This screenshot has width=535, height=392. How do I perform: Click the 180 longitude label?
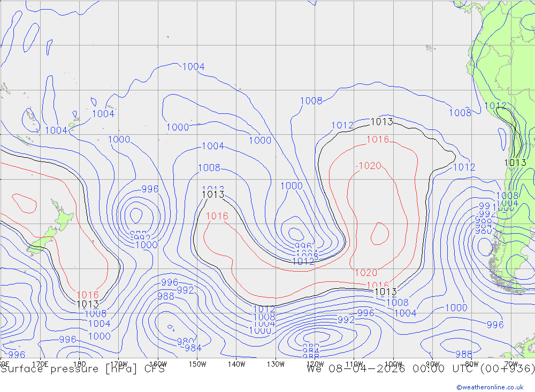click(x=79, y=364)
